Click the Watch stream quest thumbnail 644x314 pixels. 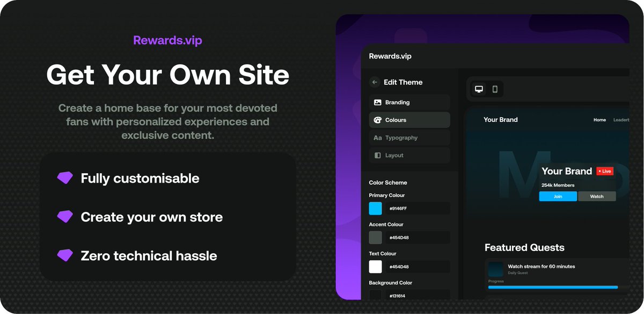pos(496,269)
